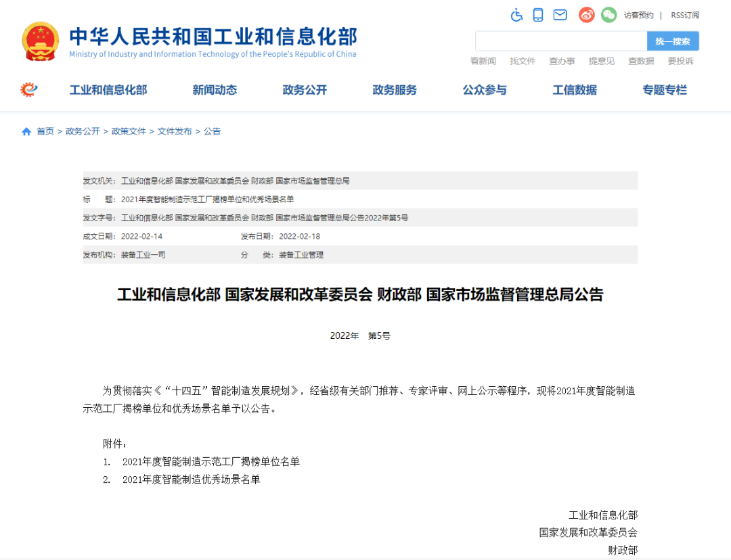The image size is (731, 560).
Task: Open the 找文件 quick link
Action: 523,61
